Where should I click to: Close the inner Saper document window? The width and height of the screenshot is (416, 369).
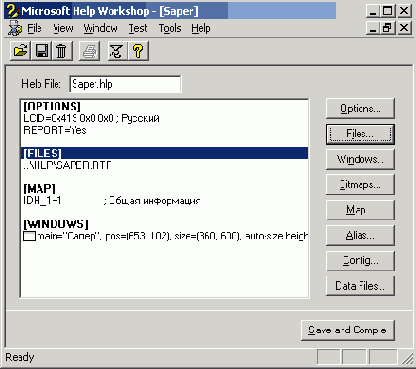tap(404, 28)
